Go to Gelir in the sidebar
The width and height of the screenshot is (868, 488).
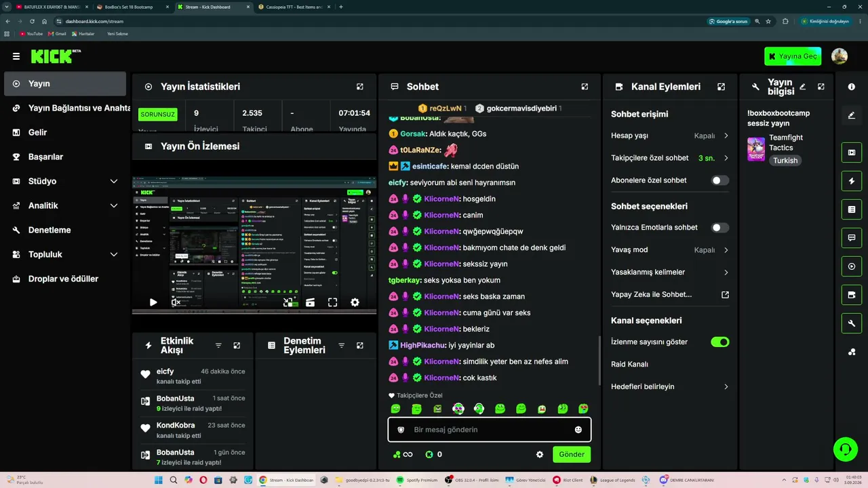(x=65, y=133)
